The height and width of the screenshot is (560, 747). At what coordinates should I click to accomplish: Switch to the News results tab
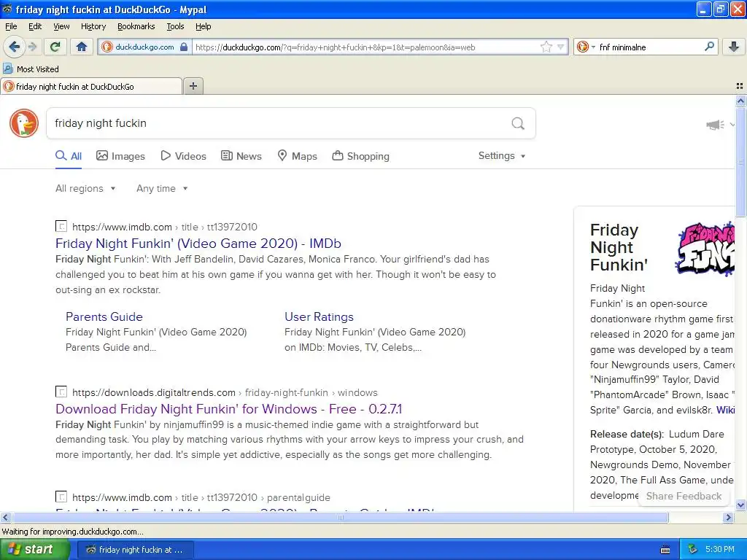tap(241, 156)
